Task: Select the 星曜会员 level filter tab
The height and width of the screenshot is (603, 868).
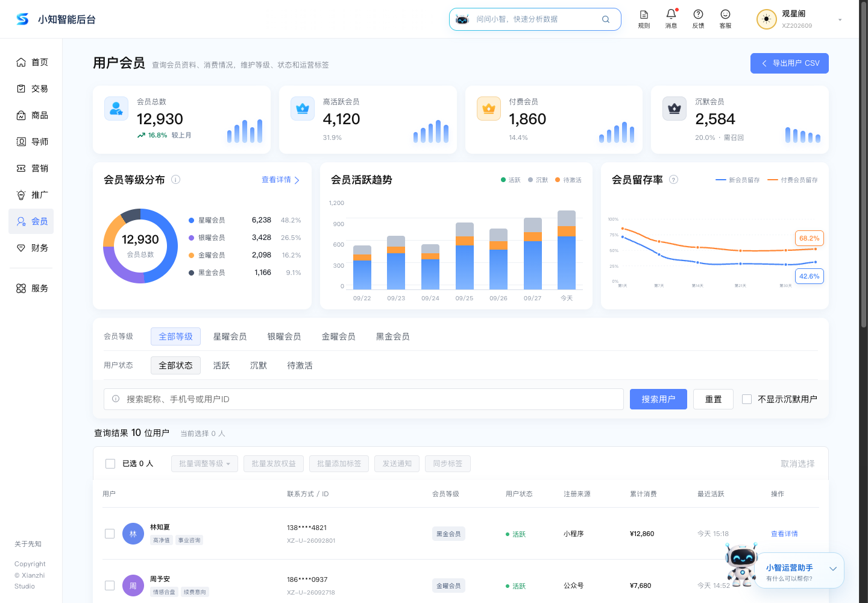Action: [x=230, y=336]
